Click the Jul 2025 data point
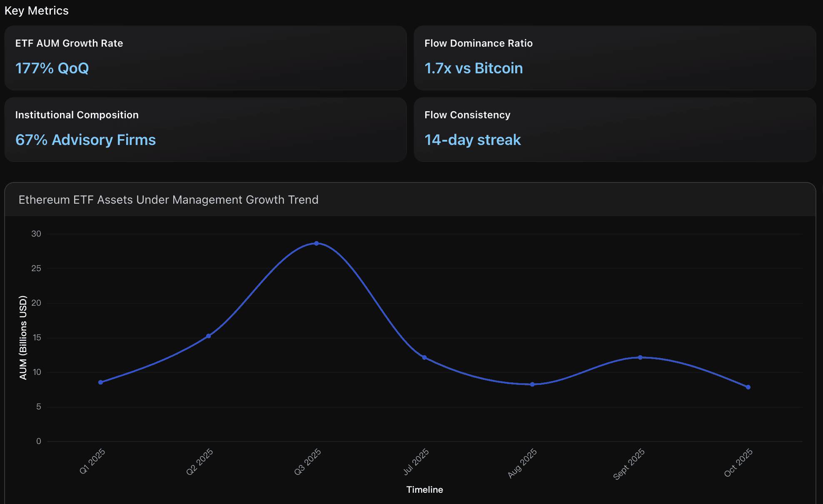The height and width of the screenshot is (504, 823). [424, 357]
